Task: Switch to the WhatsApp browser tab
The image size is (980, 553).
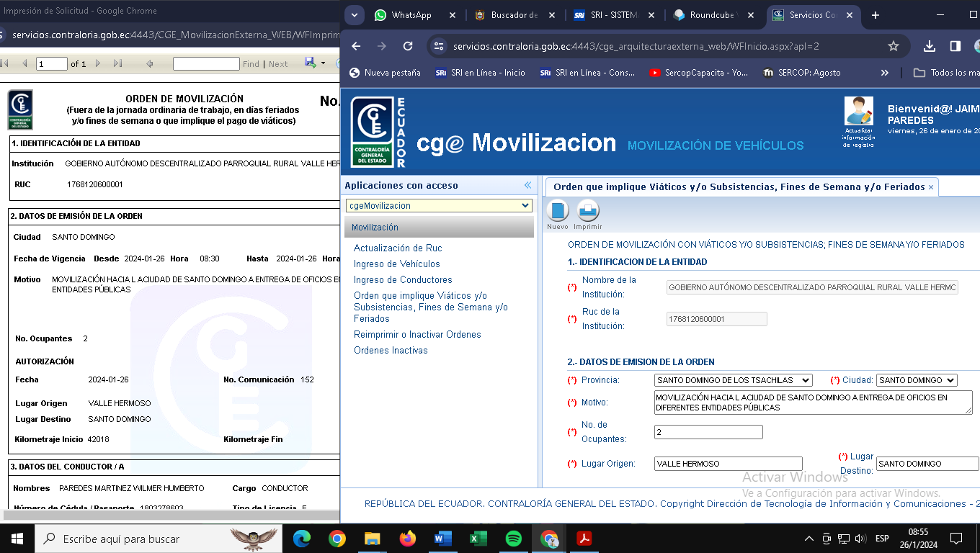Action: (x=411, y=15)
